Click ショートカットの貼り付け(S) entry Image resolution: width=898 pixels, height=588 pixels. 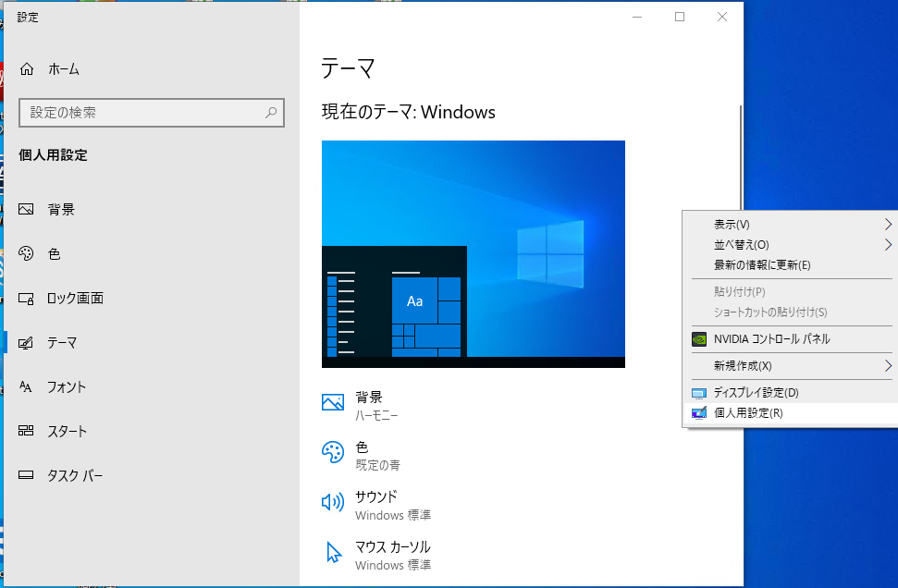click(791, 312)
